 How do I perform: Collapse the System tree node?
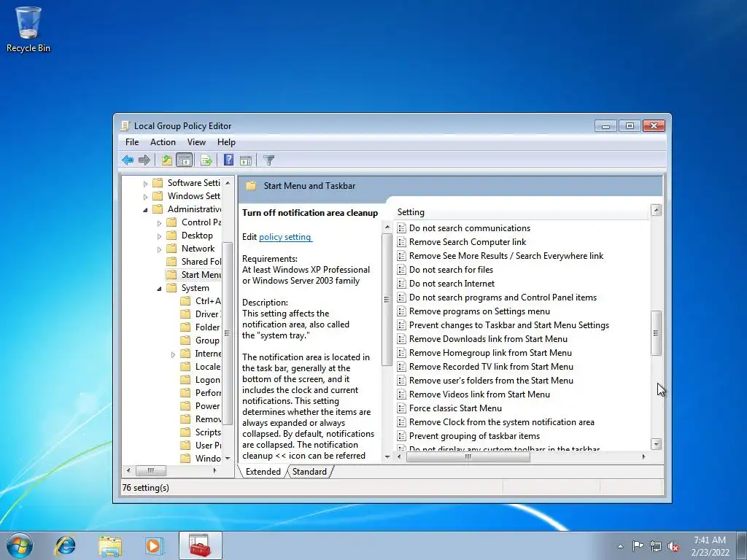tap(159, 289)
